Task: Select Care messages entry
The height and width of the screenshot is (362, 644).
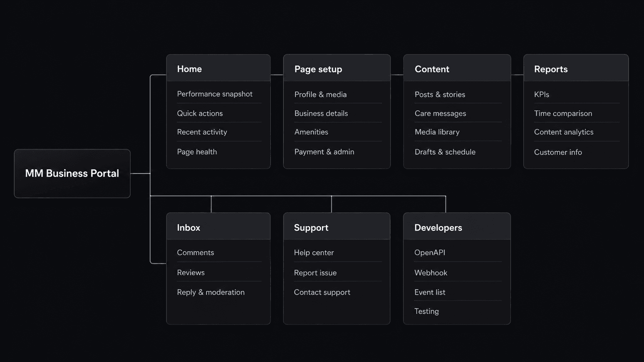Action: pos(440,113)
